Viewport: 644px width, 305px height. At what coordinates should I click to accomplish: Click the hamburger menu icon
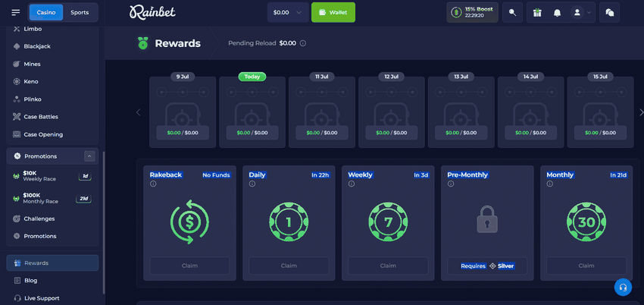click(x=16, y=13)
